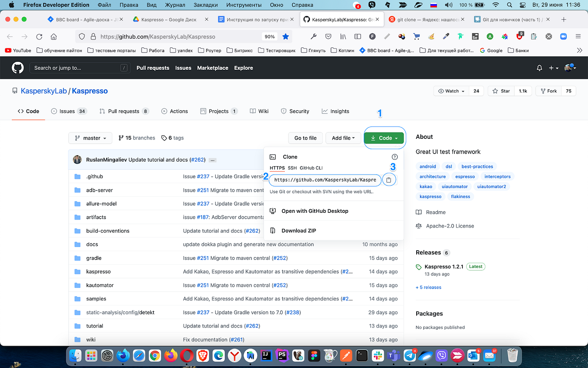Go to browser home page icon

click(54, 37)
